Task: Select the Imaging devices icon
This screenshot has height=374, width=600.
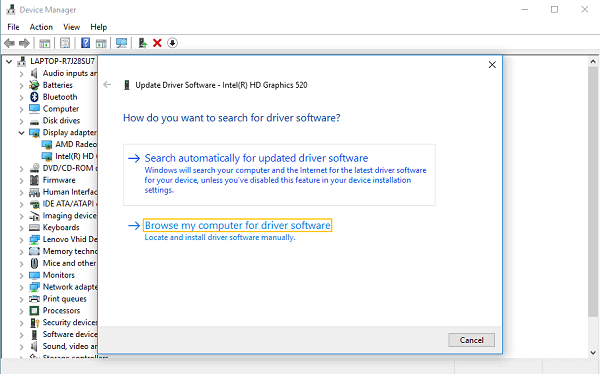Action: tap(34, 216)
